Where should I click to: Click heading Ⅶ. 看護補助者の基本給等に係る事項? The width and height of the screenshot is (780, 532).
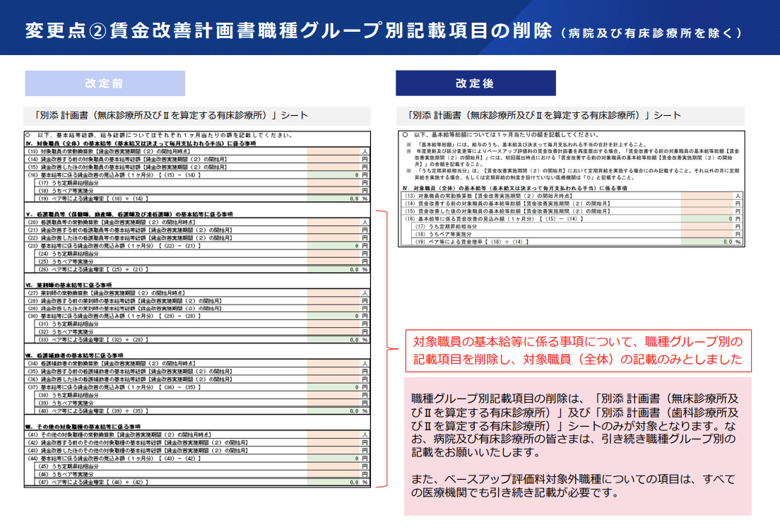(75, 355)
